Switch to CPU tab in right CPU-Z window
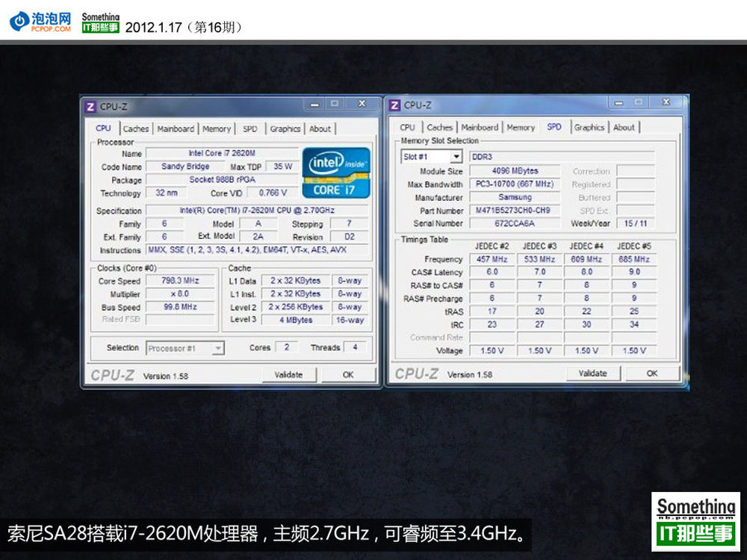Screen dimensions: 747x560 407,127
